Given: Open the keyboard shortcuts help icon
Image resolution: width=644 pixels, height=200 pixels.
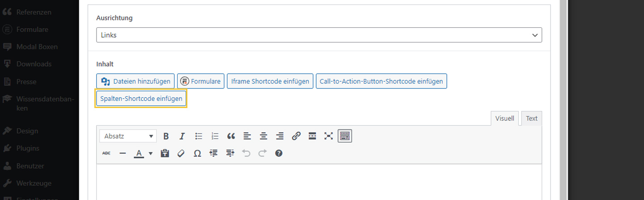Looking at the screenshot, I should coord(279,153).
